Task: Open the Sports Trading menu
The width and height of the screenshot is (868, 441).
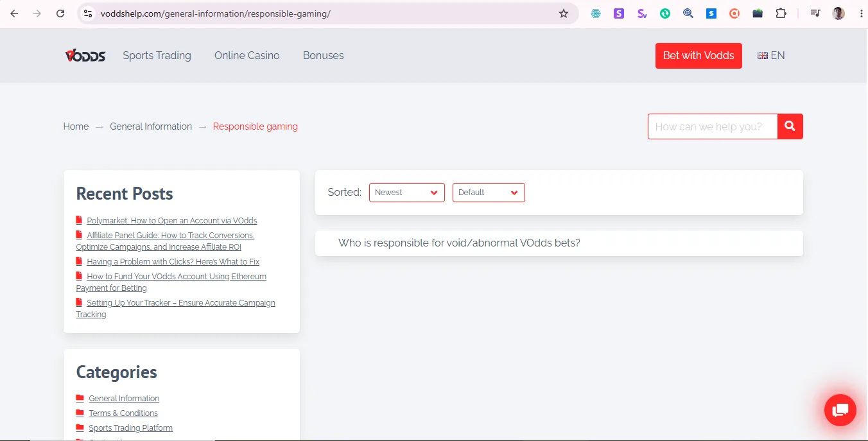Action: point(157,56)
